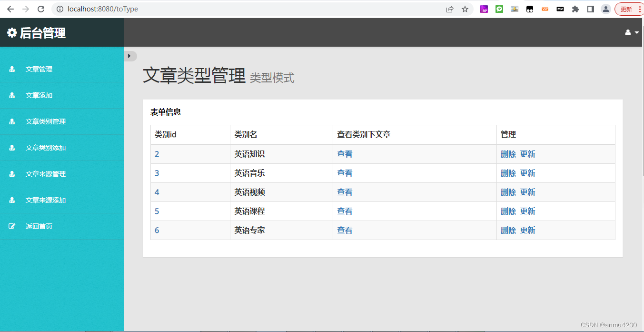Viewport: 644px width, 332px height.
Task: Open the extensions puzzle piece menu
Action: click(x=575, y=9)
